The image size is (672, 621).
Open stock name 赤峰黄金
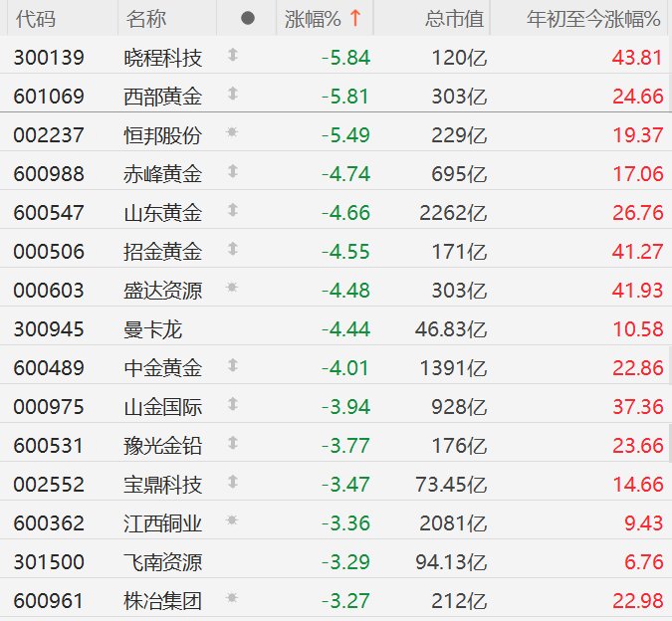click(x=163, y=174)
